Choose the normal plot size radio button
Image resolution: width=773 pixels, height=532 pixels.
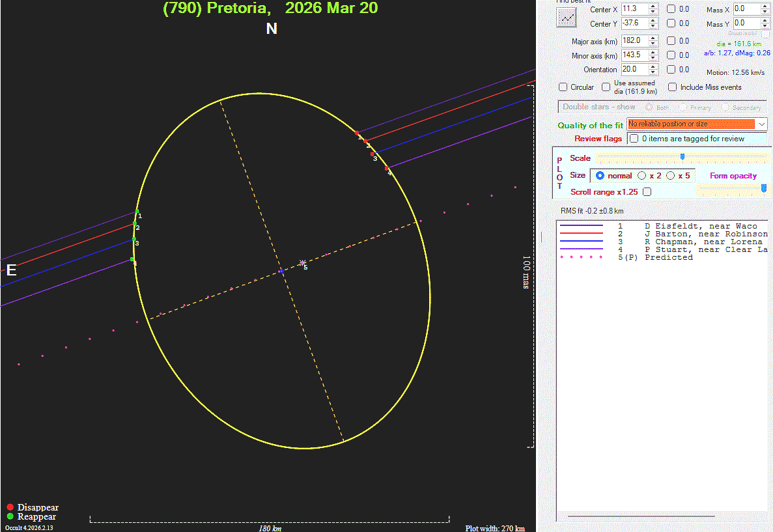[600, 176]
